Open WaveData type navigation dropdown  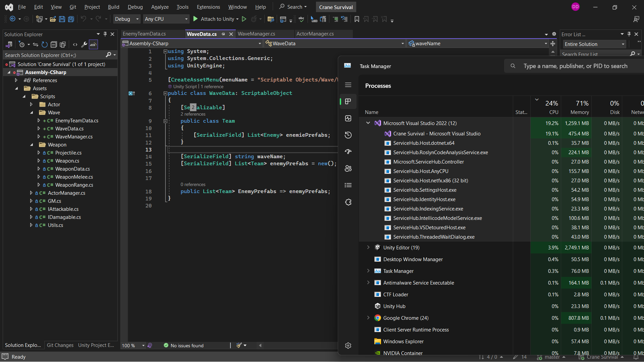pyautogui.click(x=335, y=44)
